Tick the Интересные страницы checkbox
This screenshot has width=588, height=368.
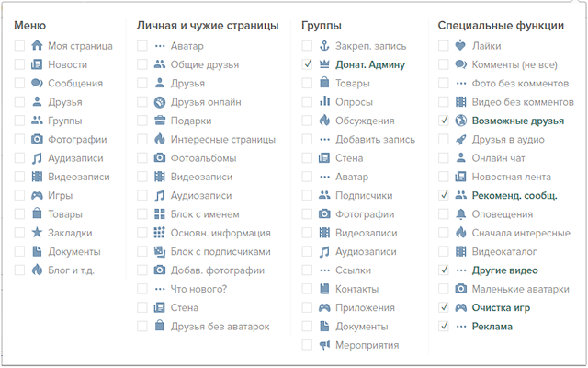(142, 139)
